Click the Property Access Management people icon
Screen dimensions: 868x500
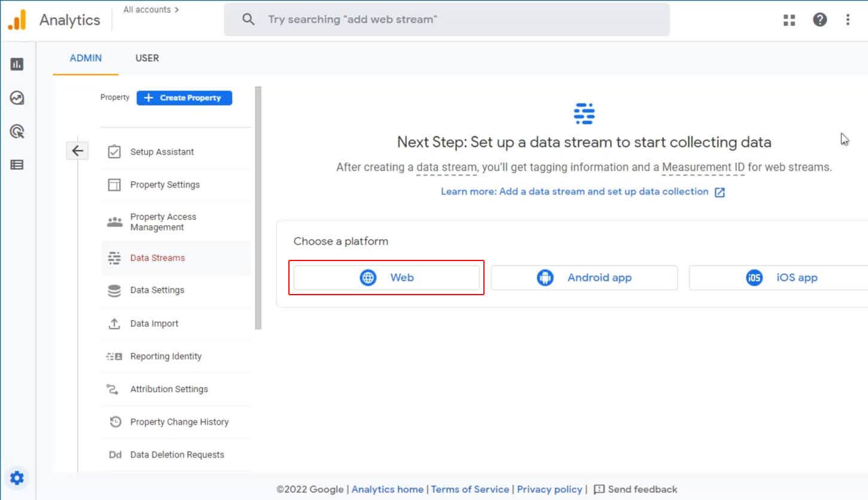coord(114,222)
